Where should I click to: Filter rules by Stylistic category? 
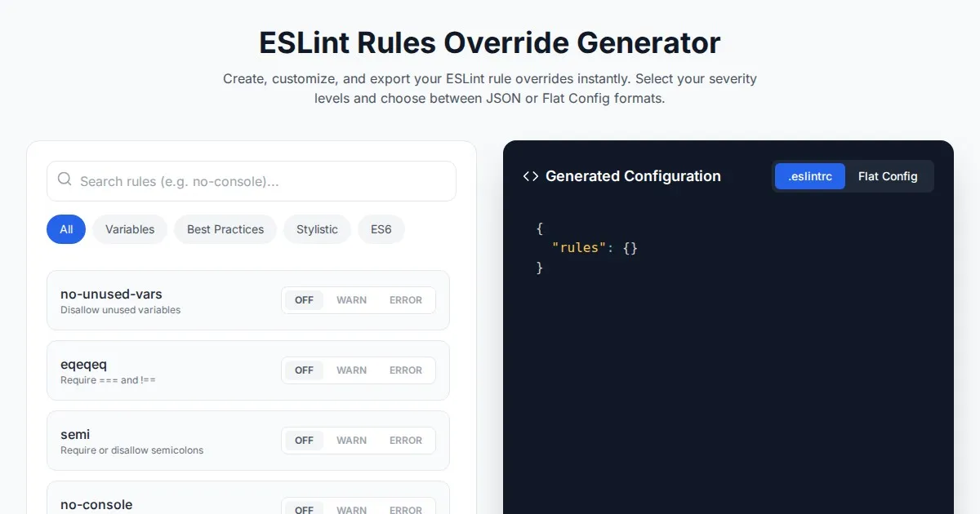click(x=317, y=229)
